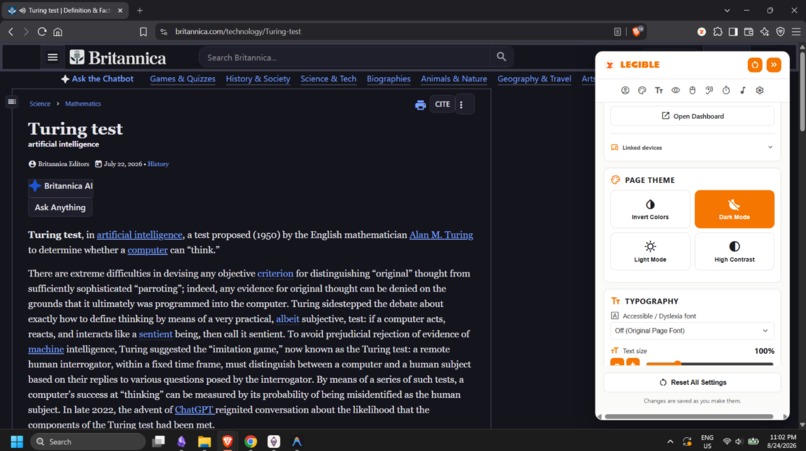Open Brave Leo AI sparkle icon
Viewport: 806px width, 451px height.
tap(765, 32)
